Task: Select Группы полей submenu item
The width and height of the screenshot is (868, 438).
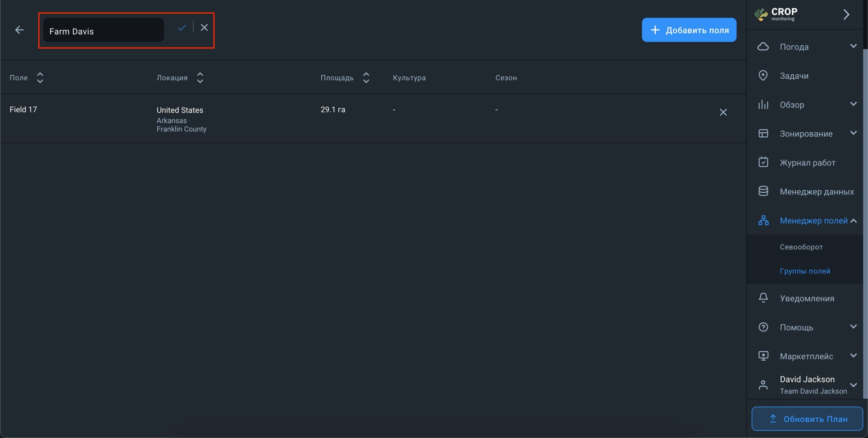Action: click(x=805, y=271)
